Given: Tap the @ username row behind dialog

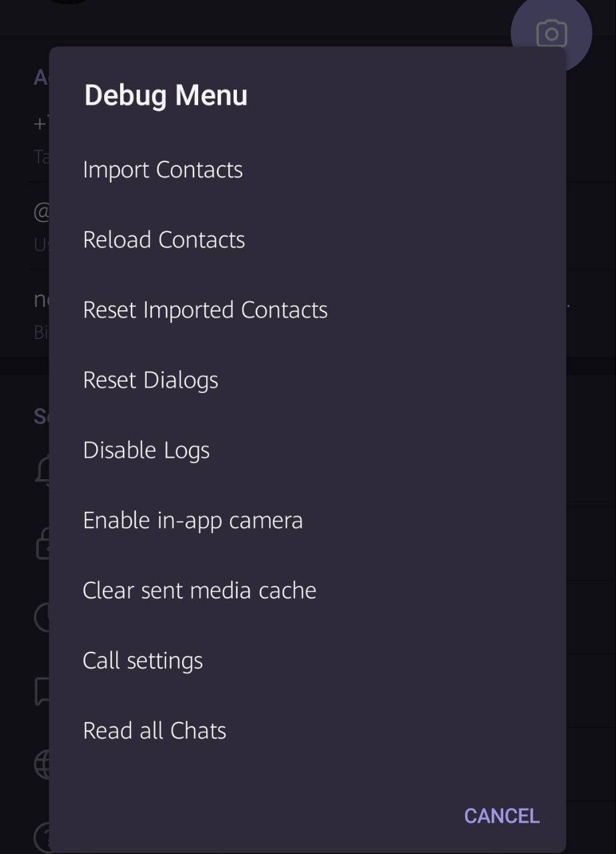Looking at the screenshot, I should pyautogui.click(x=39, y=227).
